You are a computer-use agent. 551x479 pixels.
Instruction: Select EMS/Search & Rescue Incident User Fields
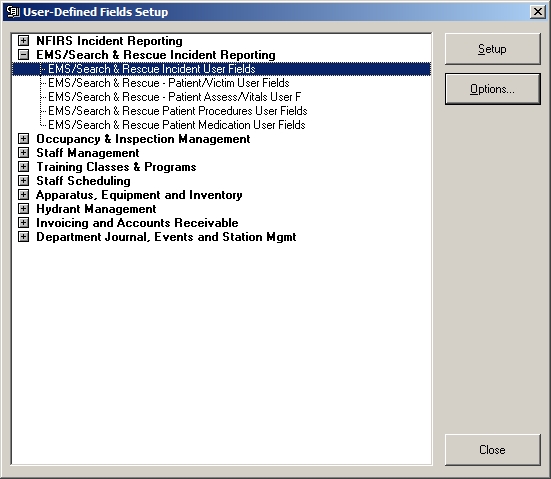[x=151, y=69]
